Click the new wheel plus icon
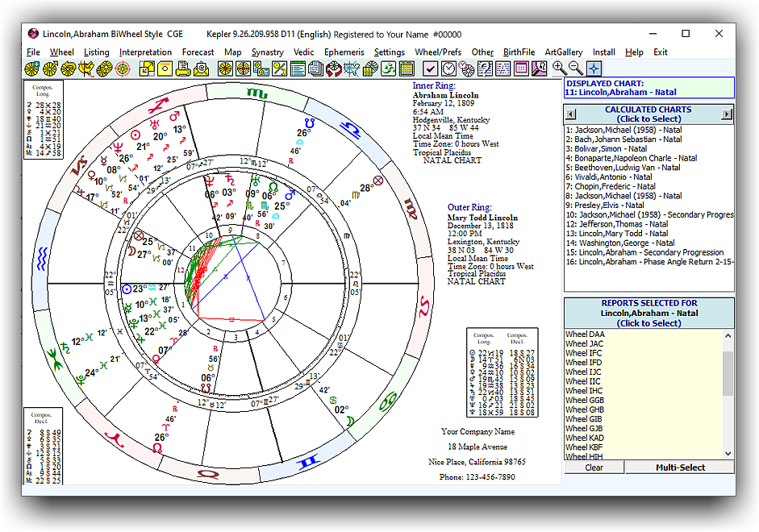 [x=32, y=69]
